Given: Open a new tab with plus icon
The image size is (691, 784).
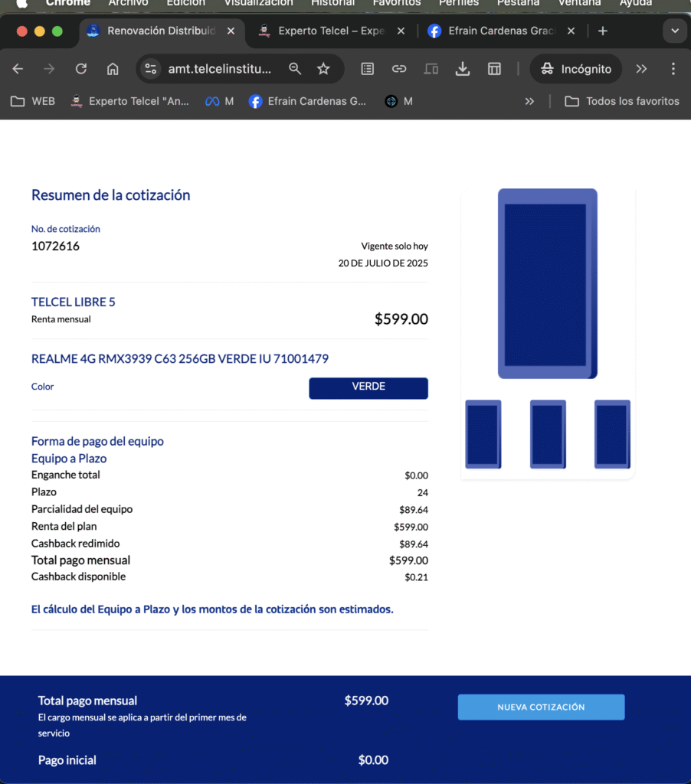Looking at the screenshot, I should click(x=603, y=31).
